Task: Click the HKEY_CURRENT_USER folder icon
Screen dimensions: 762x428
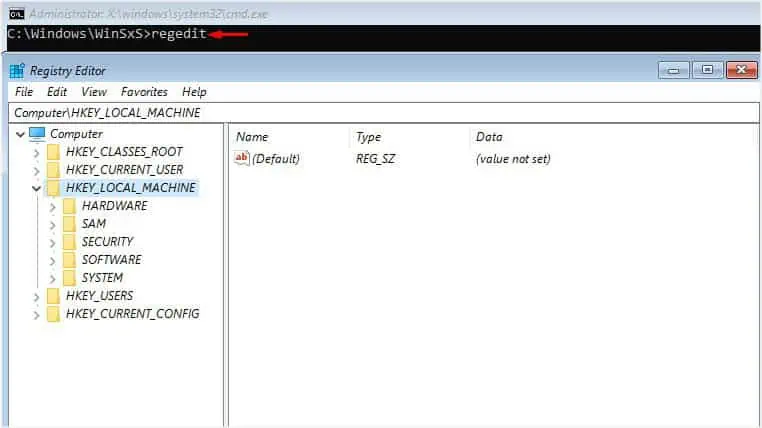Action: tap(53, 170)
